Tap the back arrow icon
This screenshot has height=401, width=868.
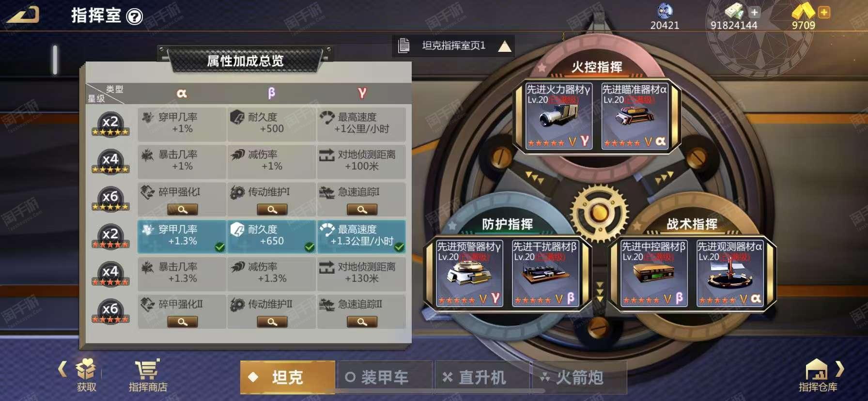(22, 14)
